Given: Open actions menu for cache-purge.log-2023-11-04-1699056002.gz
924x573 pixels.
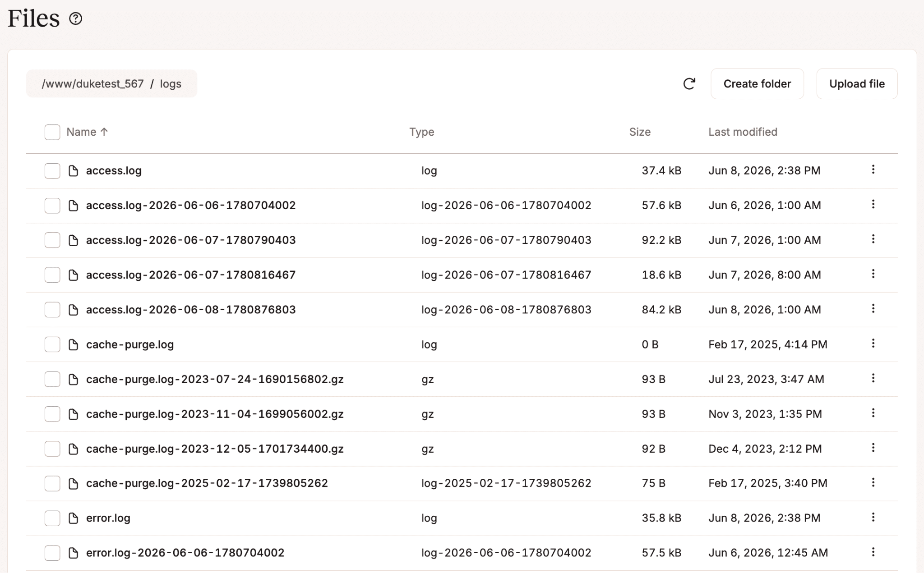Looking at the screenshot, I should 873,413.
